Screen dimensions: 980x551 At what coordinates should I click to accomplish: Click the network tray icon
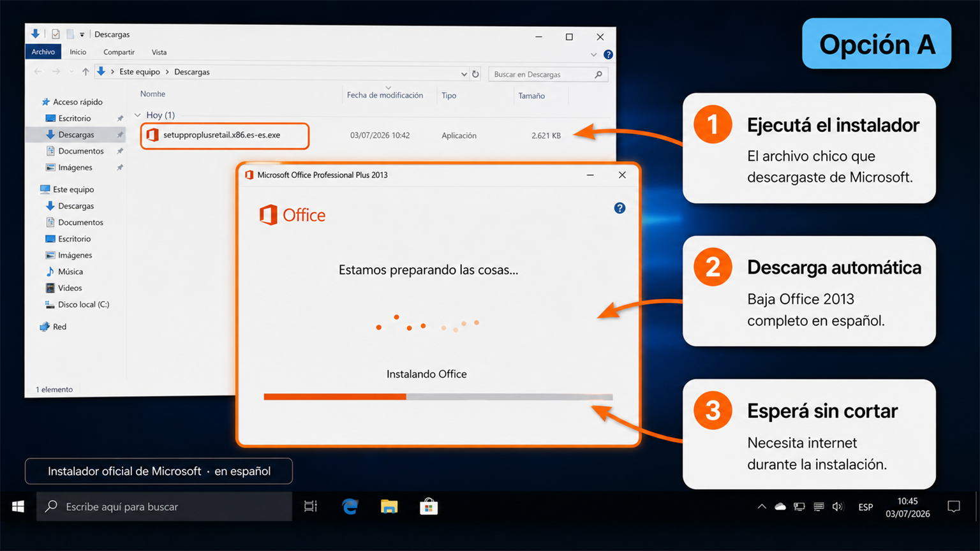(x=799, y=507)
